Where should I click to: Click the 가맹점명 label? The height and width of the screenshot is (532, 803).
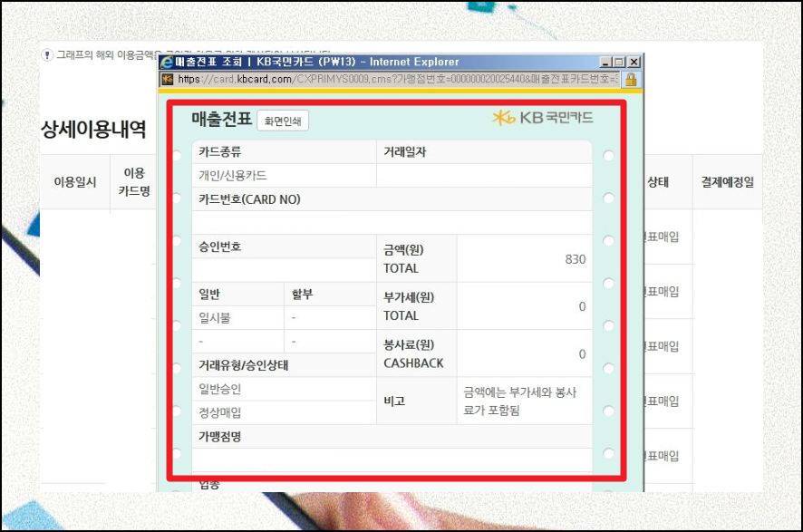[x=219, y=436]
